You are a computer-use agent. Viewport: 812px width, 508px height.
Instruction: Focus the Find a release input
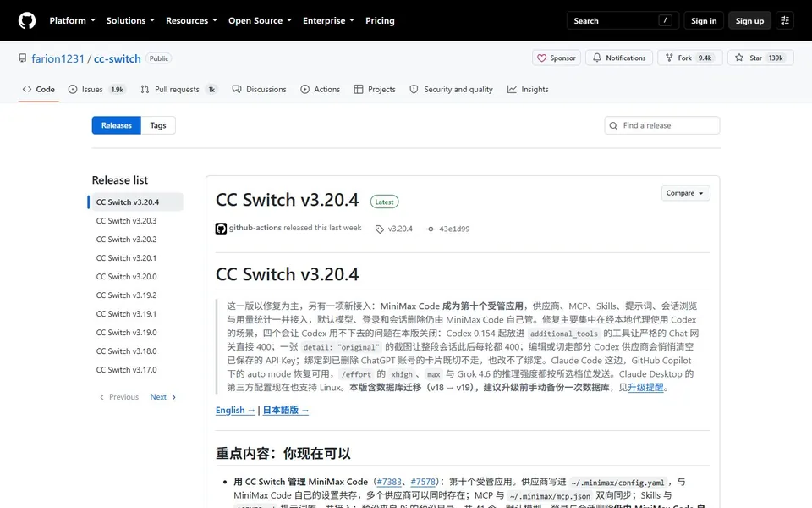coord(661,125)
